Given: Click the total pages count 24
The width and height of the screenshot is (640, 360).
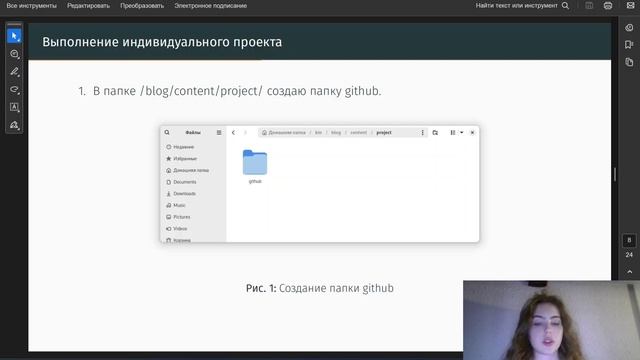Looking at the screenshot, I should click(x=629, y=255).
